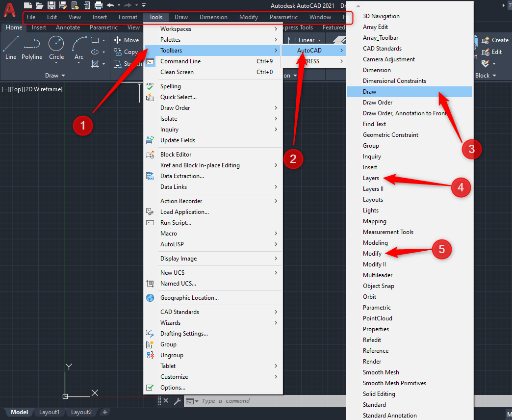512x420 pixels.
Task: Open Customize Quick Access Toolbar dropdown
Action: point(144,5)
